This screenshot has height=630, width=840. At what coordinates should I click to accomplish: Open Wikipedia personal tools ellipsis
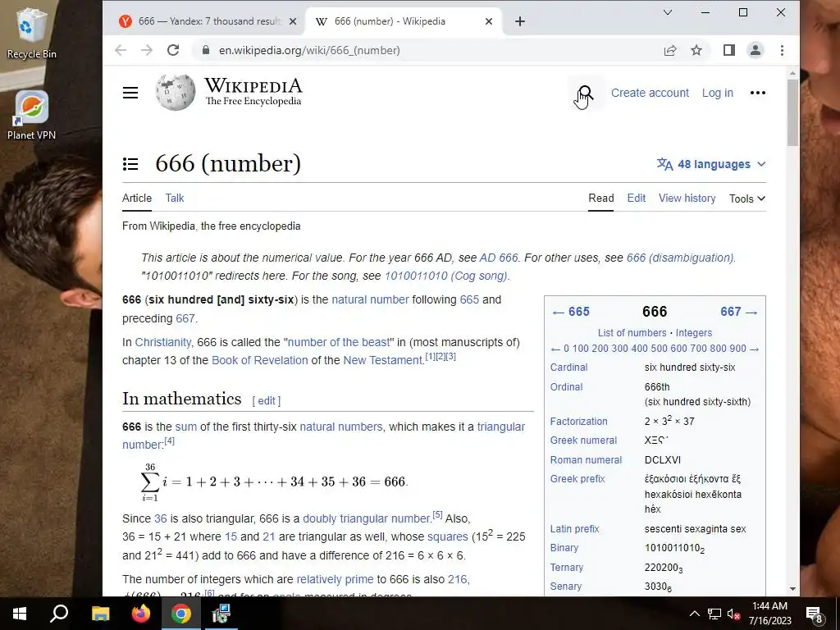tap(757, 93)
